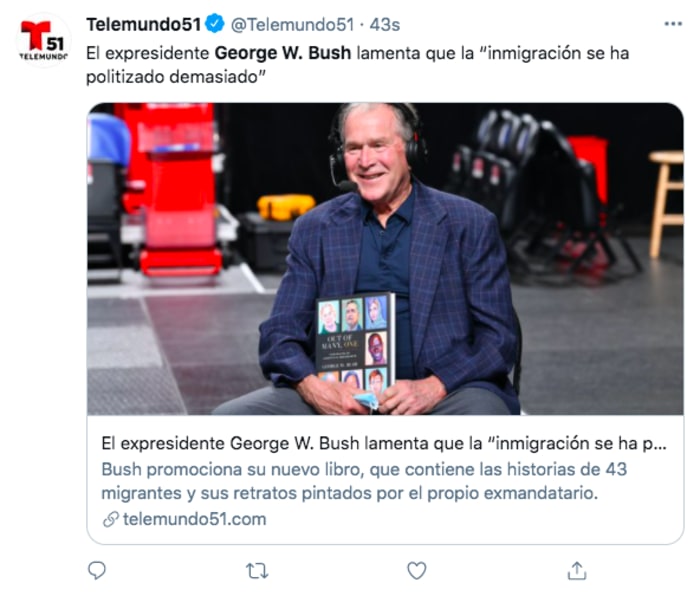700x596 pixels.
Task: Open the telemundo51.com domain link
Action: pos(195,519)
